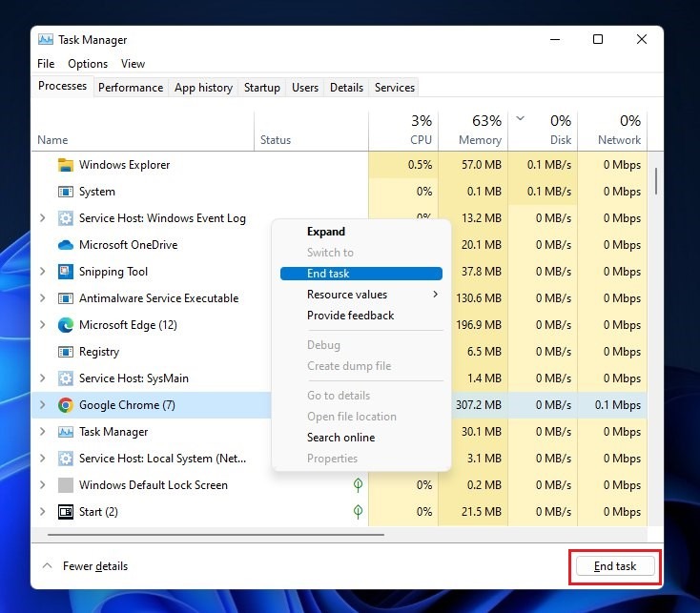Open the Startup tab

point(261,87)
